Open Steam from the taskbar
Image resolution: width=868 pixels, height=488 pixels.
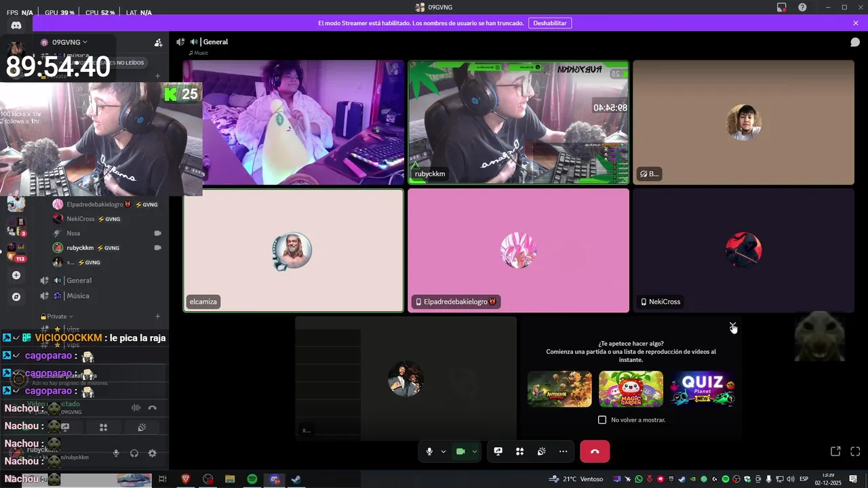(x=296, y=479)
